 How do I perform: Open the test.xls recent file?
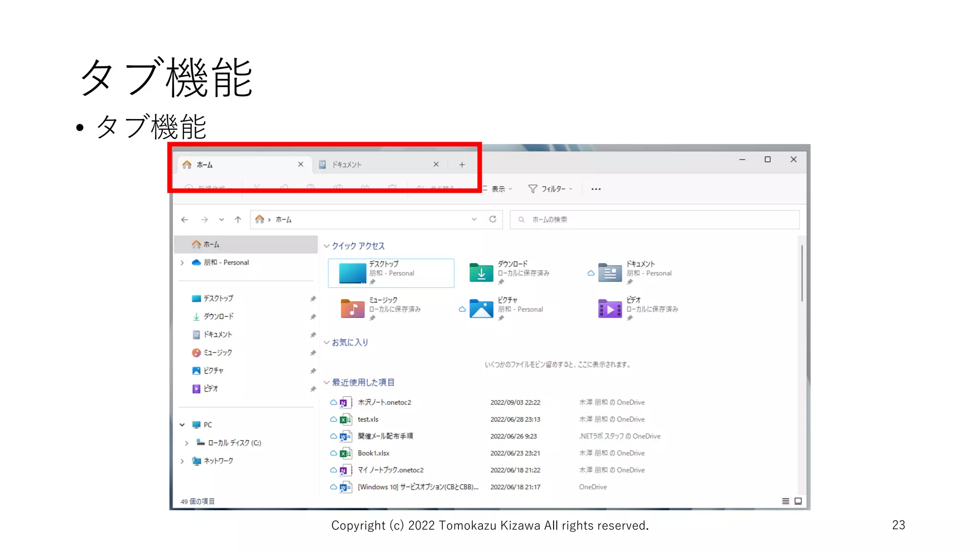[367, 419]
